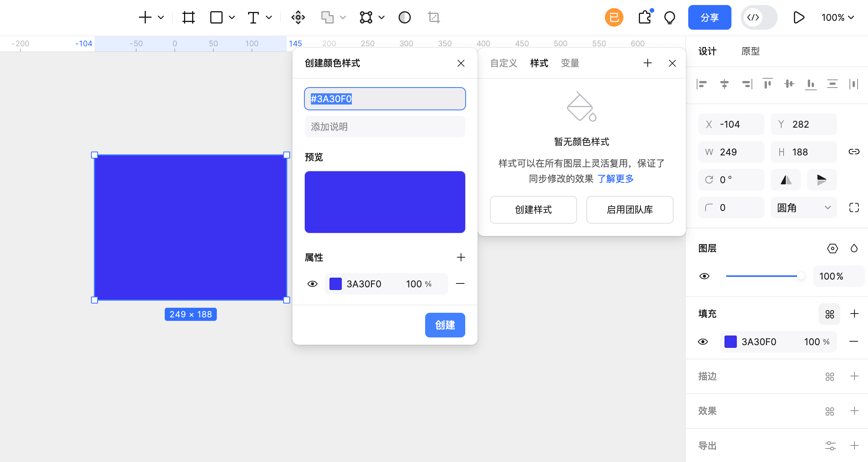
Task: Click align left icon in design panel
Action: pyautogui.click(x=702, y=84)
